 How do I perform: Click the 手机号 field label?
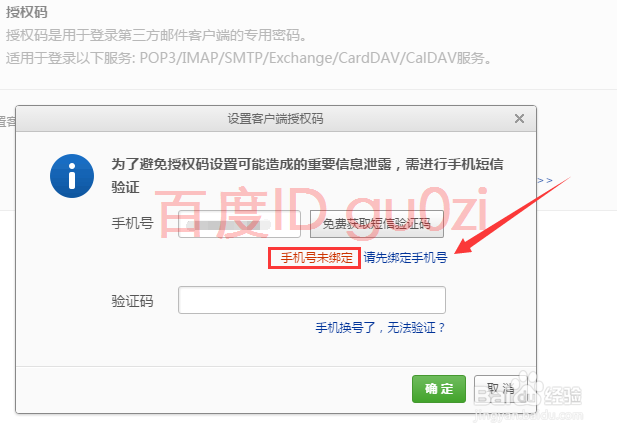pos(132,223)
